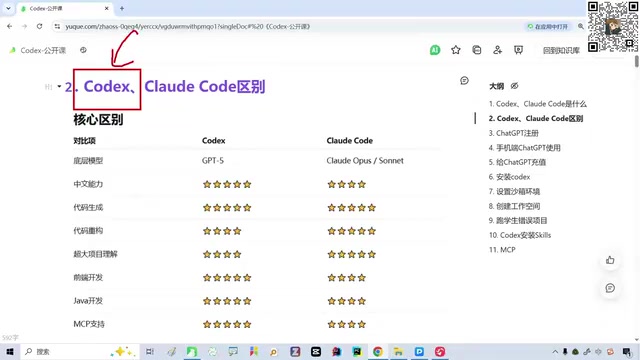
Task: Click the 核心区别 subheading
Action: pos(98,120)
